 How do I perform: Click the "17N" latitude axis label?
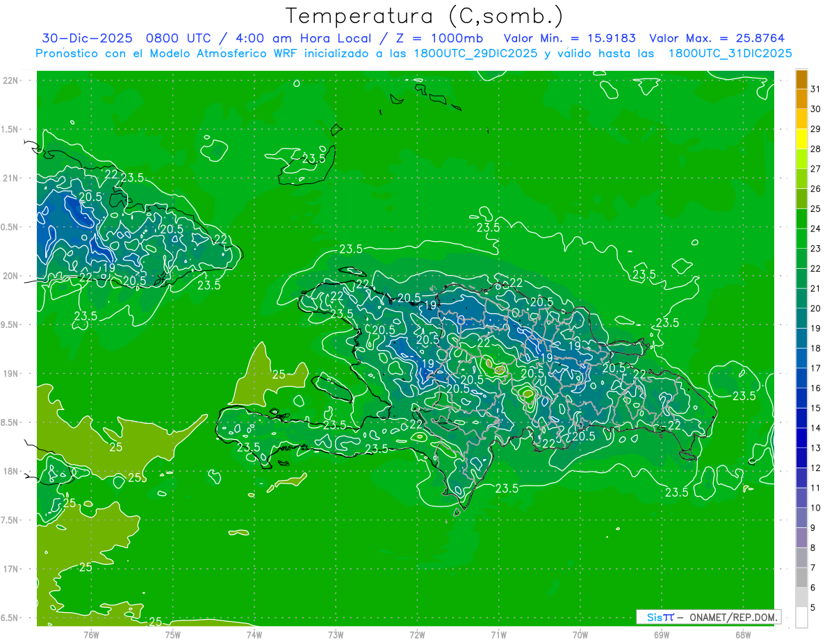point(10,570)
